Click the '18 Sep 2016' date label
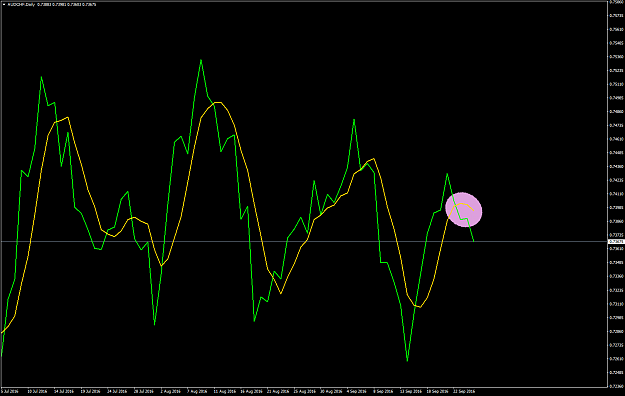 pyautogui.click(x=438, y=392)
